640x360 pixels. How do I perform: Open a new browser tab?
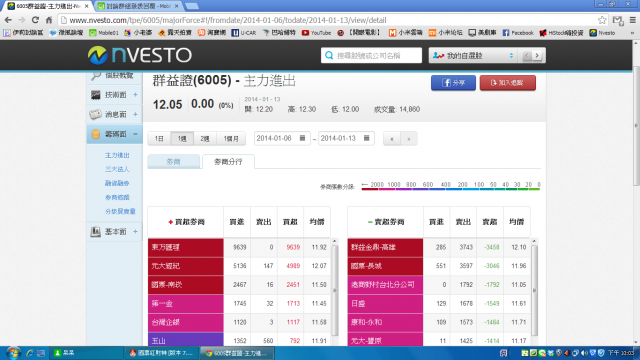[x=191, y=6]
